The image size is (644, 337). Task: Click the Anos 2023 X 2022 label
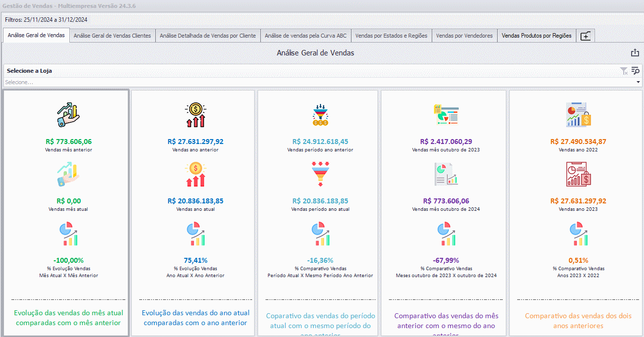(578, 275)
